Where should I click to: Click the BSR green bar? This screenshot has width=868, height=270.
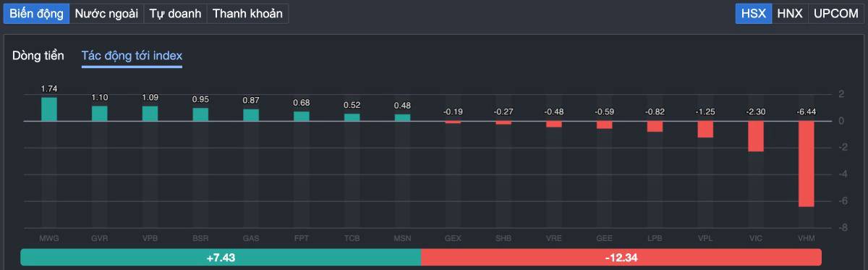coord(200,114)
